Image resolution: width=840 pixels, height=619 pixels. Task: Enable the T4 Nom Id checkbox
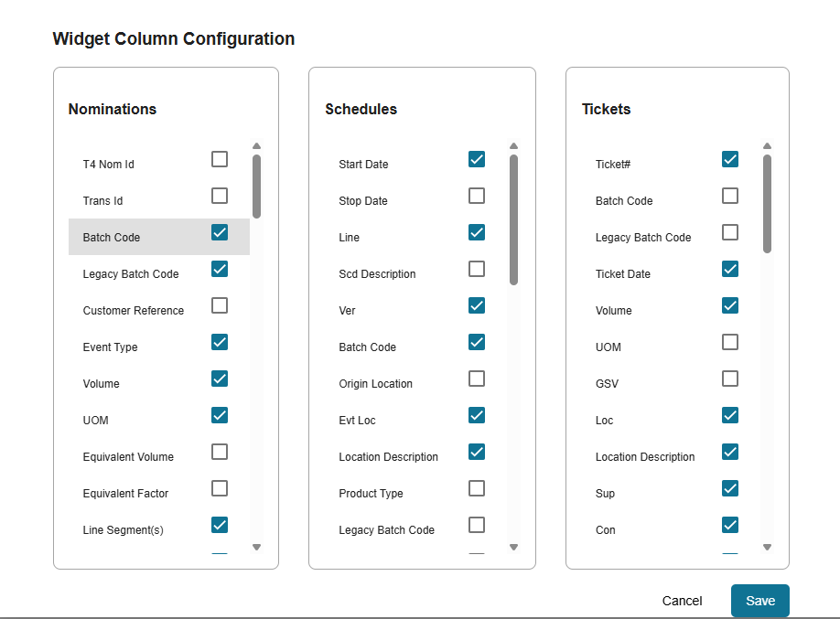coord(220,160)
